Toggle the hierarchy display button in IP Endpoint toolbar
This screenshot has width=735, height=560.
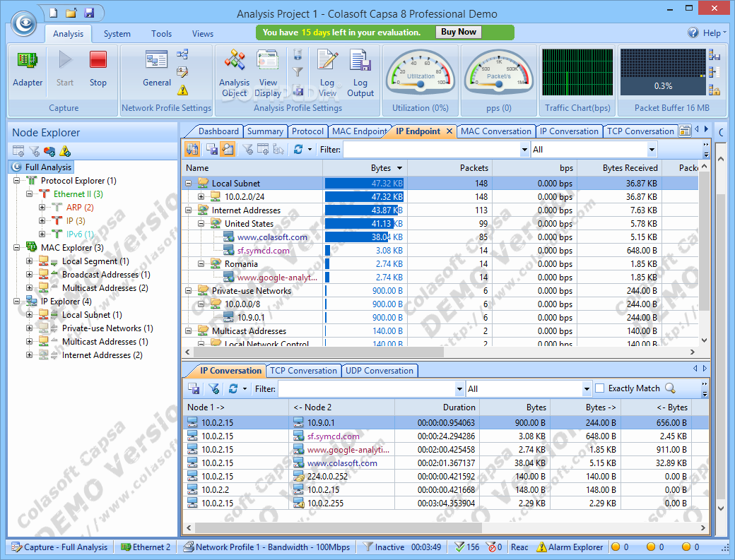[x=192, y=150]
